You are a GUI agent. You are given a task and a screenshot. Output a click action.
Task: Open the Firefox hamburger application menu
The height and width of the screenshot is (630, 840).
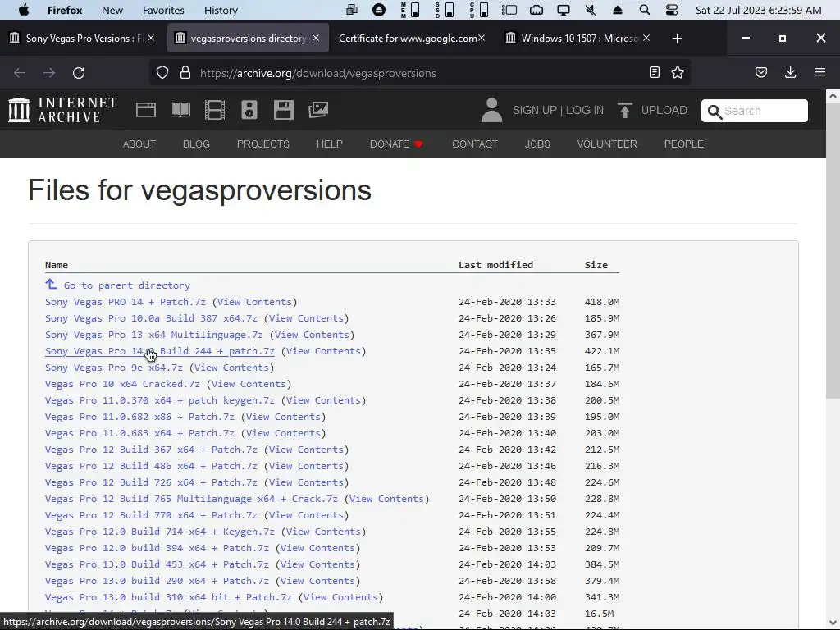(820, 72)
